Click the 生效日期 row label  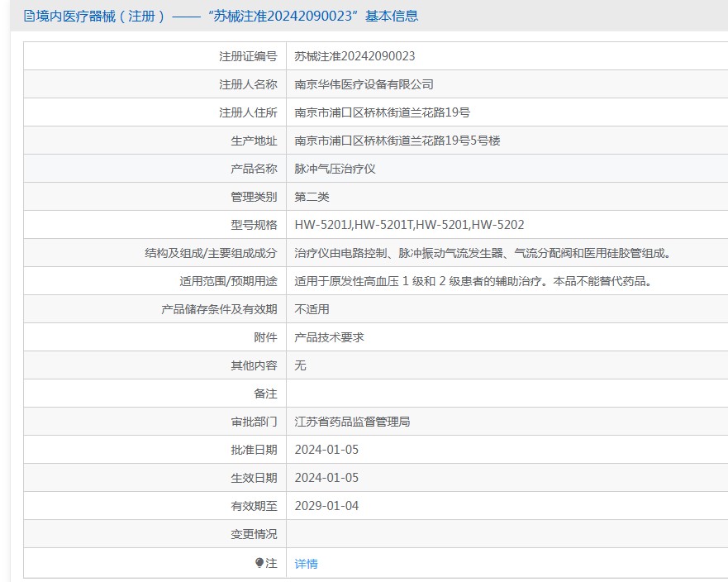click(254, 478)
